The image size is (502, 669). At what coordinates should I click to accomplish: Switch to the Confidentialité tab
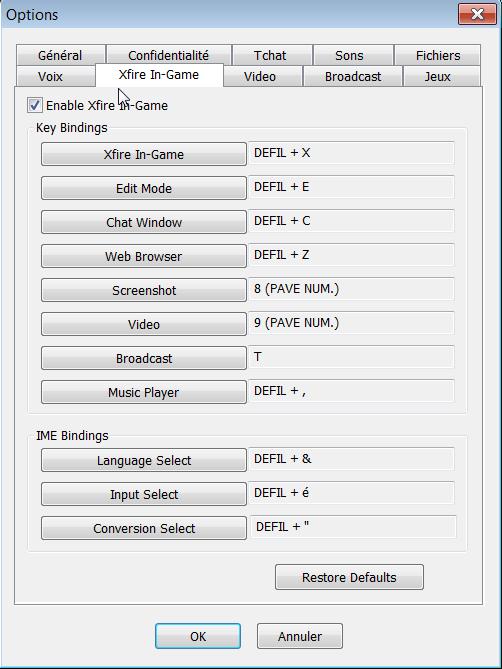[169, 55]
